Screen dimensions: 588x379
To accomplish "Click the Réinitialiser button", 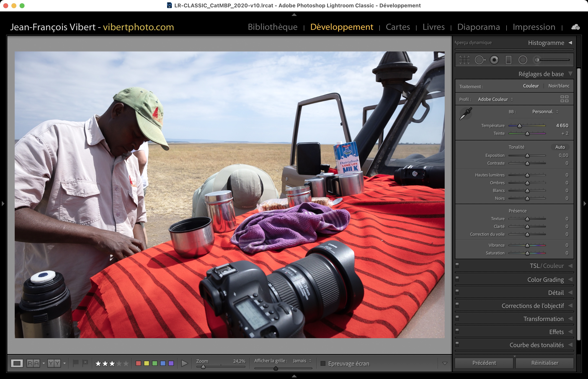I will tap(545, 363).
